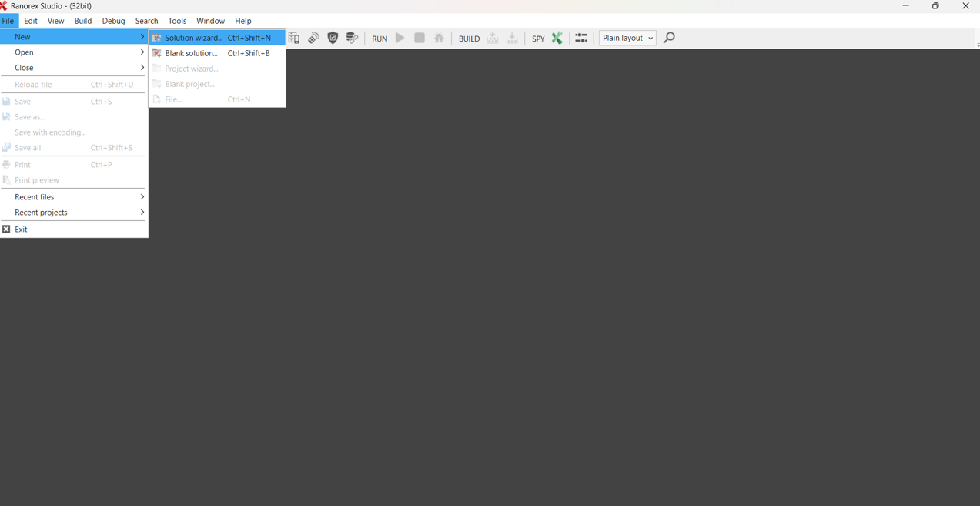Expand the Close submenu
Viewport: 980px width, 506px height.
click(x=74, y=68)
